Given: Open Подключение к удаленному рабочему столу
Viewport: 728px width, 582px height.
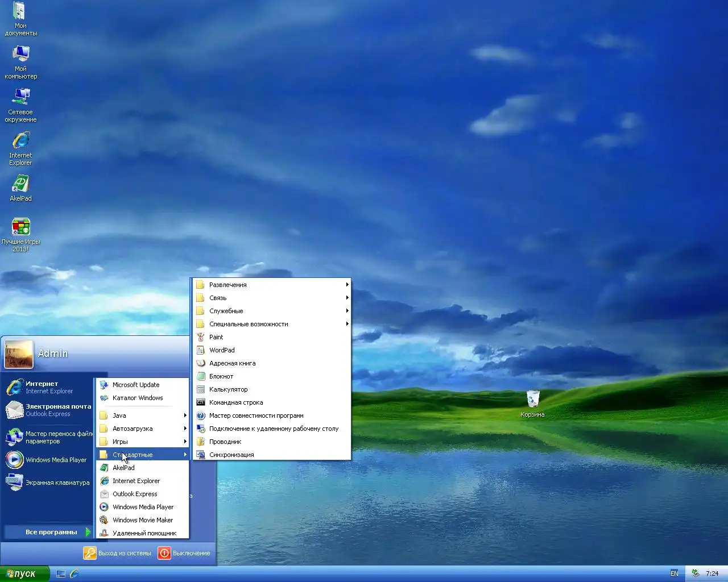Looking at the screenshot, I should coord(271,429).
